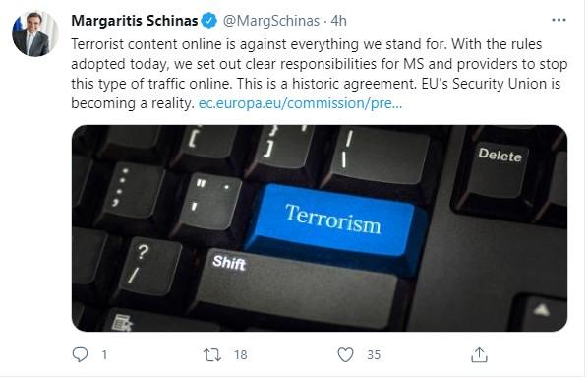Open the tweet via 4h timestamp

338,21
